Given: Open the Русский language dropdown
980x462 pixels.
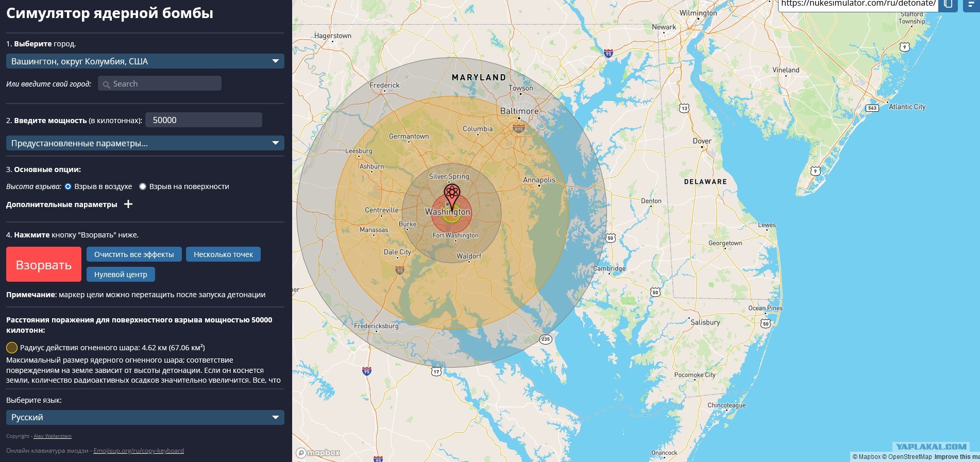Looking at the screenshot, I should [145, 417].
